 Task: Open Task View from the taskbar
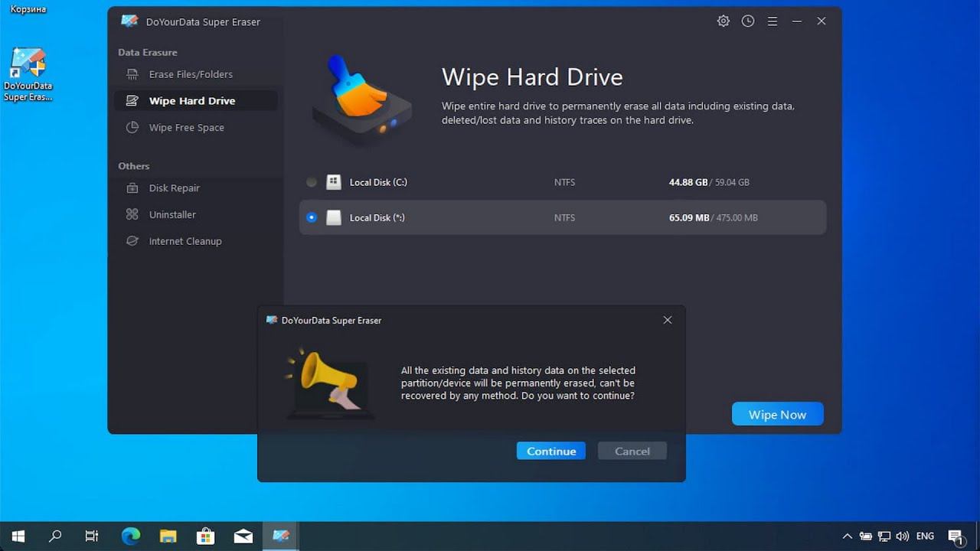(x=92, y=536)
